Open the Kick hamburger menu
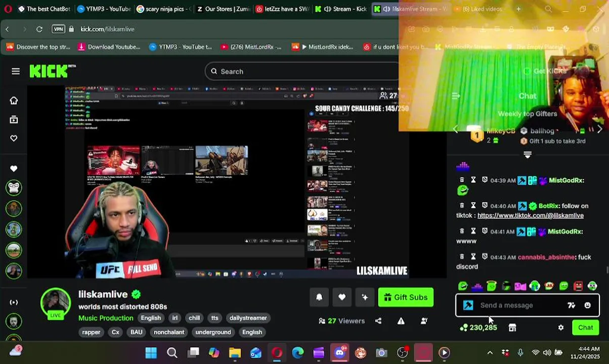 coord(16,71)
